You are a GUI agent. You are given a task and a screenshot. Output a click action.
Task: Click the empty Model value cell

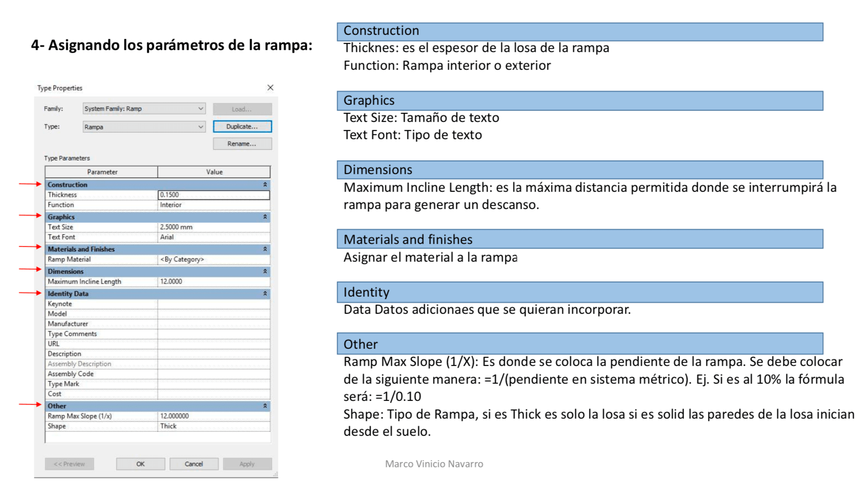pyautogui.click(x=214, y=314)
